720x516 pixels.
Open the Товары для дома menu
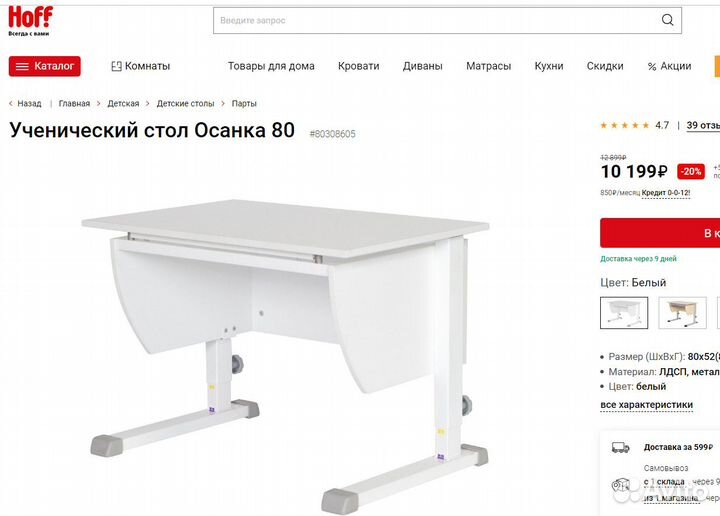click(271, 66)
